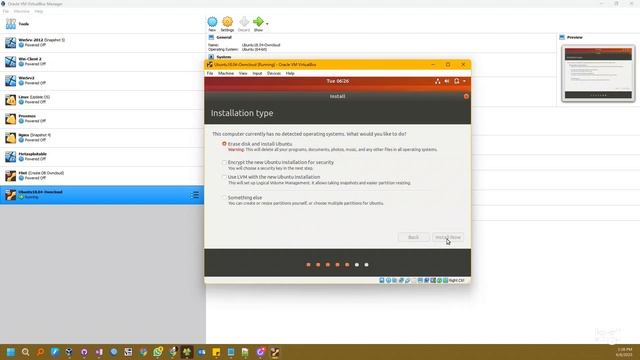Click the Win-Client 2 machine OS icon

(x=10, y=62)
